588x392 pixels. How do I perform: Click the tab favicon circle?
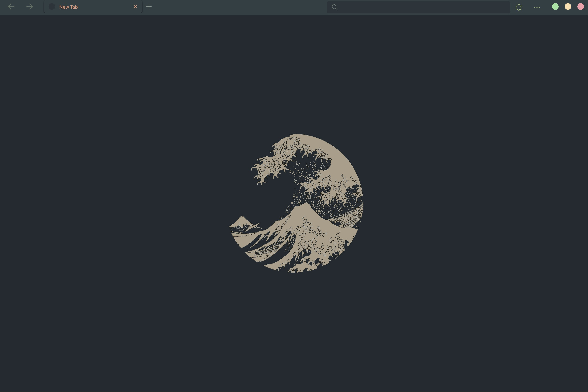tap(52, 7)
